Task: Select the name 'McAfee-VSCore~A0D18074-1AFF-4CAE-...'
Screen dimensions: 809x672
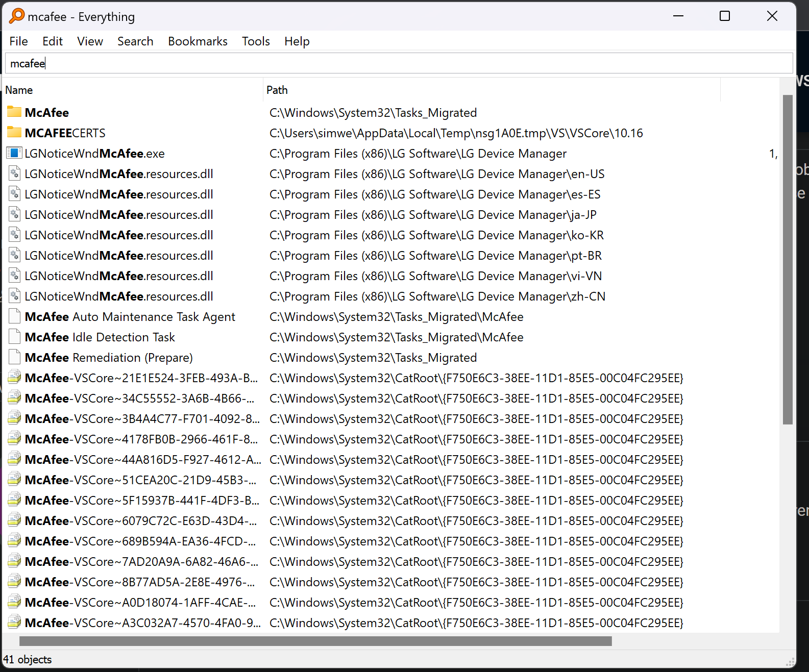Action: (140, 602)
